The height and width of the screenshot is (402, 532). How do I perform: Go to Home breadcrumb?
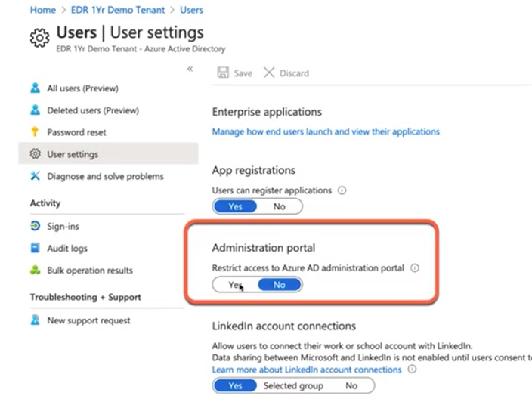tap(43, 10)
